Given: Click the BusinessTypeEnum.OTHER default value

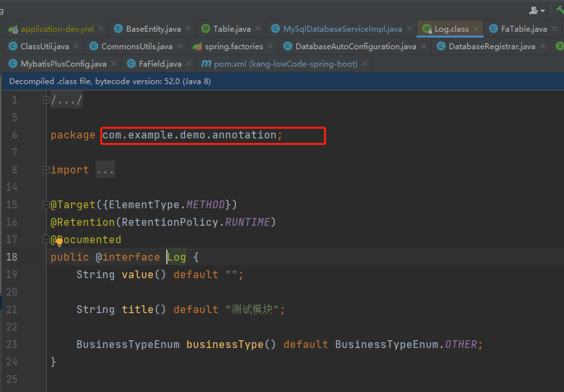Looking at the screenshot, I should pos(406,344).
